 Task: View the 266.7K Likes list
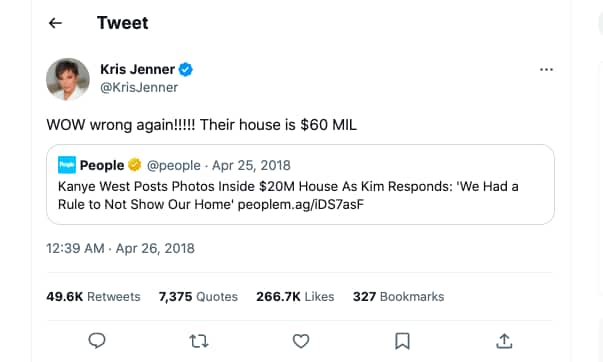[295, 297]
